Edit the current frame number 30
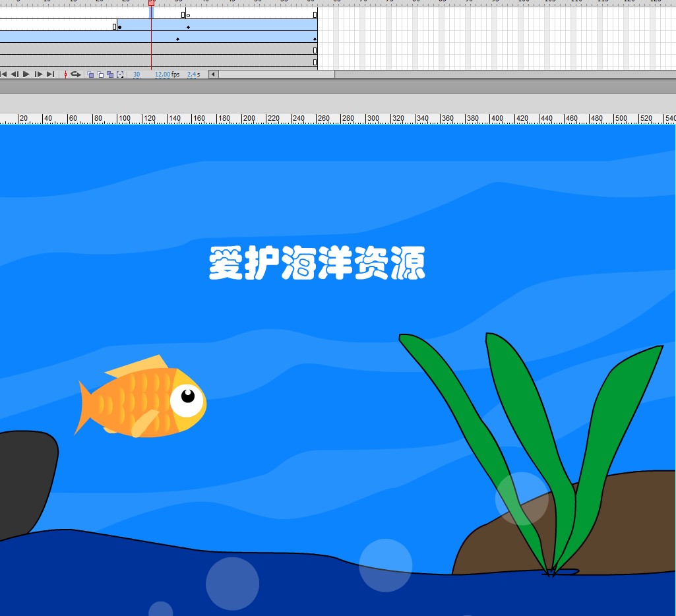Image resolution: width=676 pixels, height=616 pixels. click(137, 75)
